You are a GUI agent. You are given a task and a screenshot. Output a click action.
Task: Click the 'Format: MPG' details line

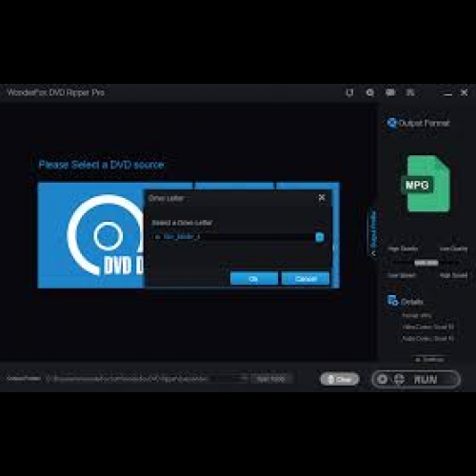click(x=417, y=315)
